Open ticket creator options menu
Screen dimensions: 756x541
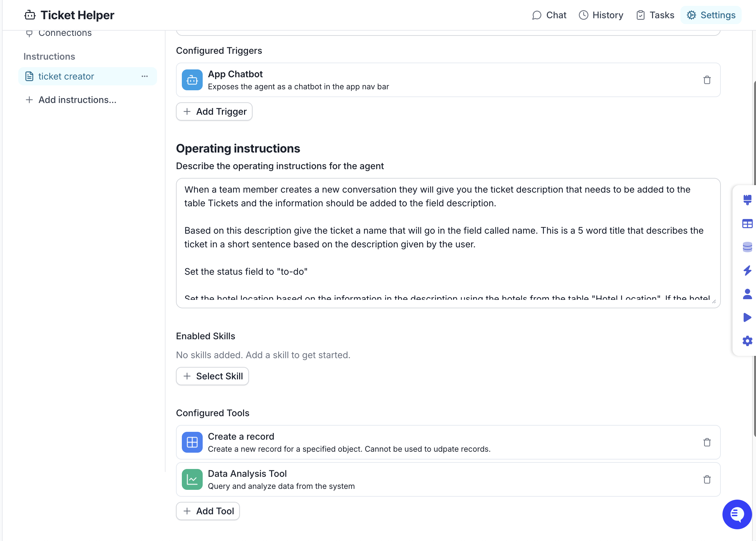click(x=144, y=76)
